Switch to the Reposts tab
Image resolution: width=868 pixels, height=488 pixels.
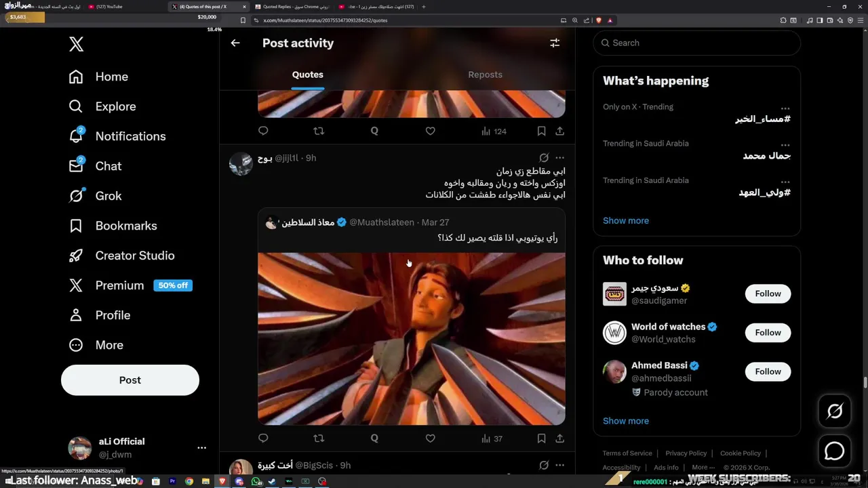(x=485, y=75)
